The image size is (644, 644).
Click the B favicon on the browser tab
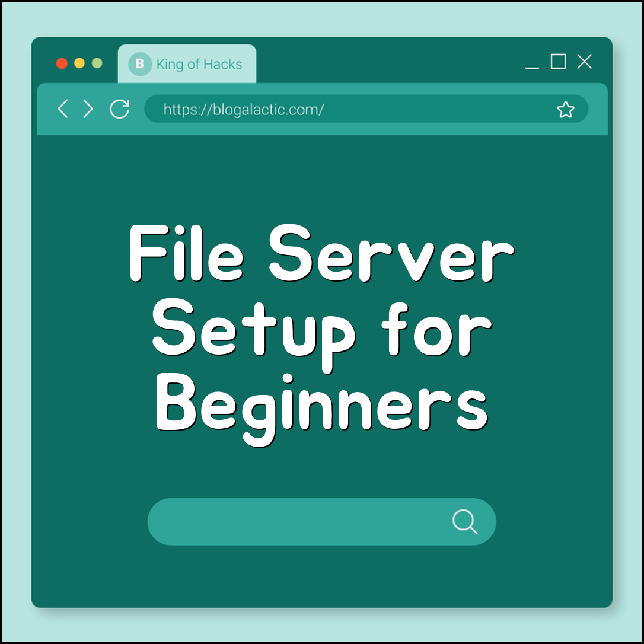pos(140,64)
